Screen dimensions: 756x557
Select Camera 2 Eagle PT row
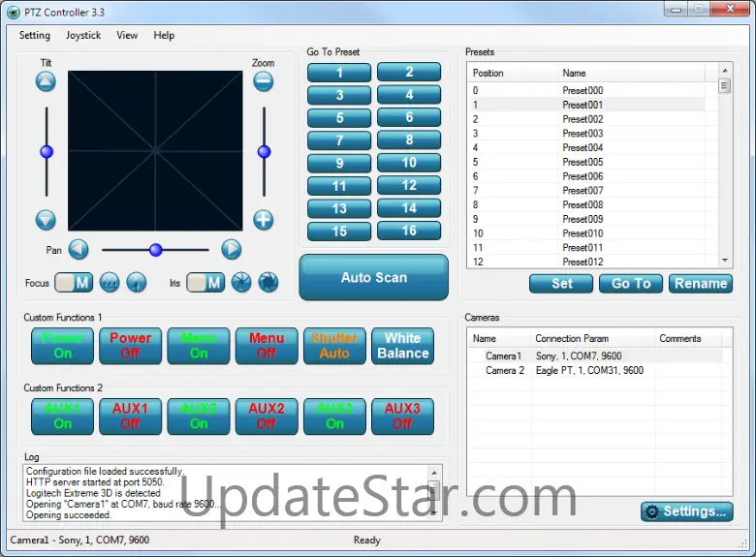595,371
